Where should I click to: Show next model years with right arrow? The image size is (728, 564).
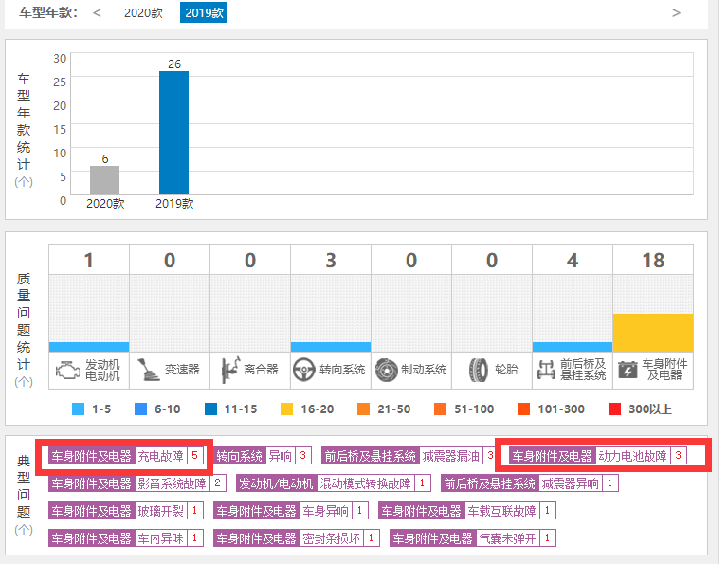[676, 13]
